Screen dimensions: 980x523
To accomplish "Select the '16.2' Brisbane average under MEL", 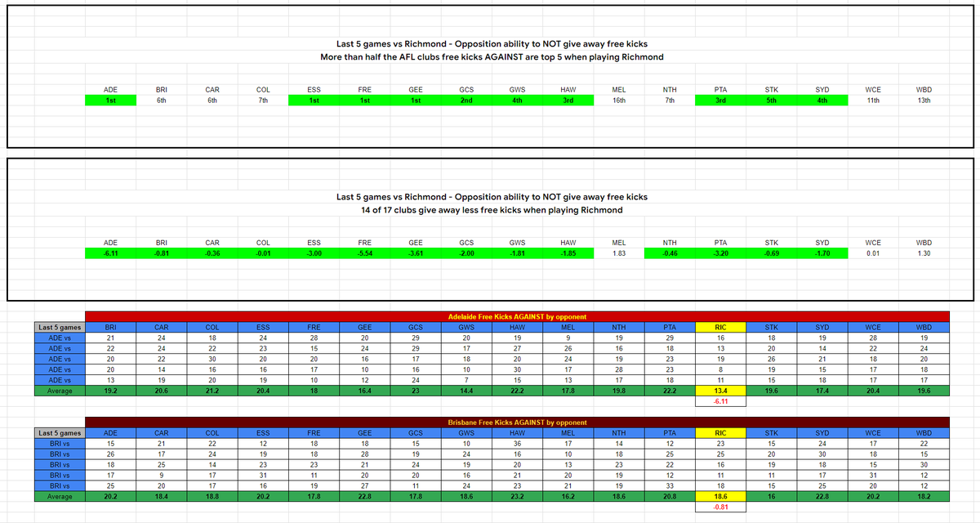I will (x=568, y=497).
